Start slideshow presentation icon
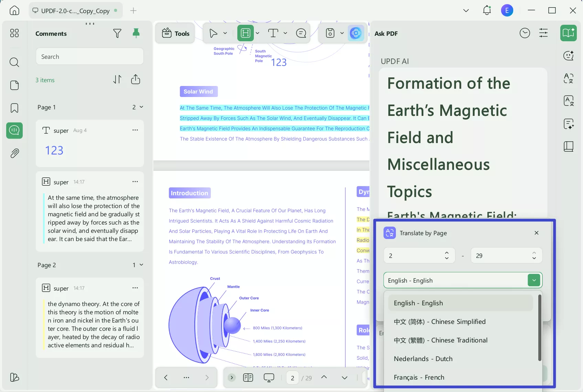 point(269,378)
